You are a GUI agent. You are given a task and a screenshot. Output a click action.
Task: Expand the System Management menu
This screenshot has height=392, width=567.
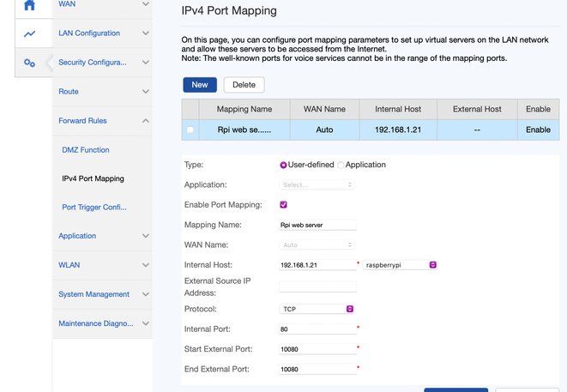click(x=103, y=294)
